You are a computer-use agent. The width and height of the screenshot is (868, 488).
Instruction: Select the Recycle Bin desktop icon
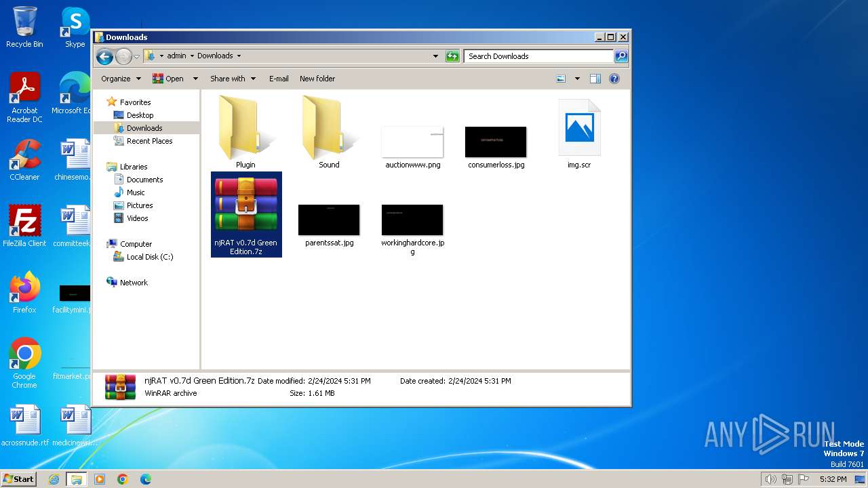click(x=24, y=27)
